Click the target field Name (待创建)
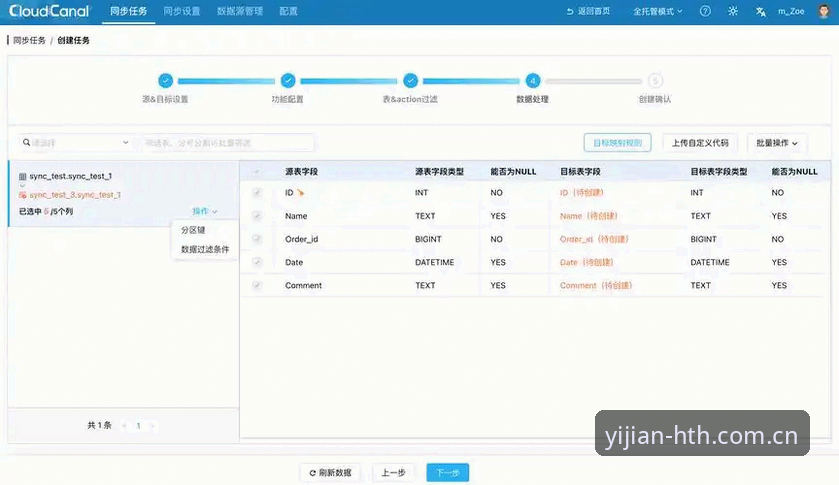Screen dimensions: 839x485 pyautogui.click(x=589, y=216)
